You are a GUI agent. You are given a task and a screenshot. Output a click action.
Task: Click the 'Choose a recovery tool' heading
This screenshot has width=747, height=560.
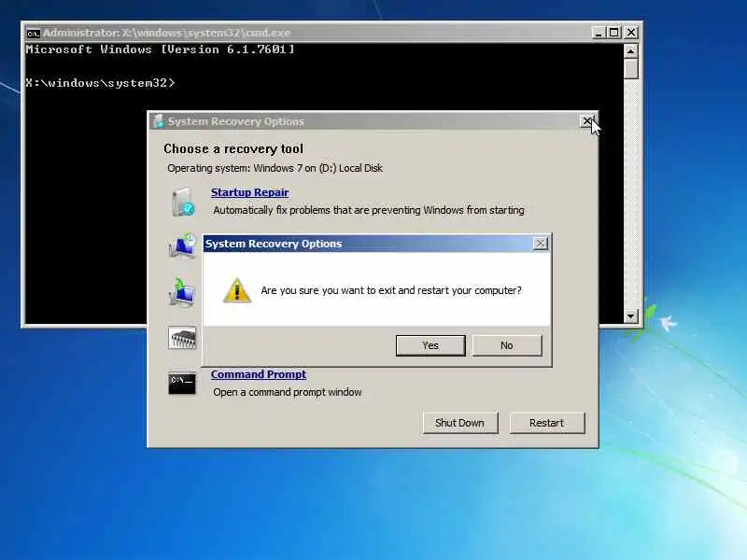(233, 149)
